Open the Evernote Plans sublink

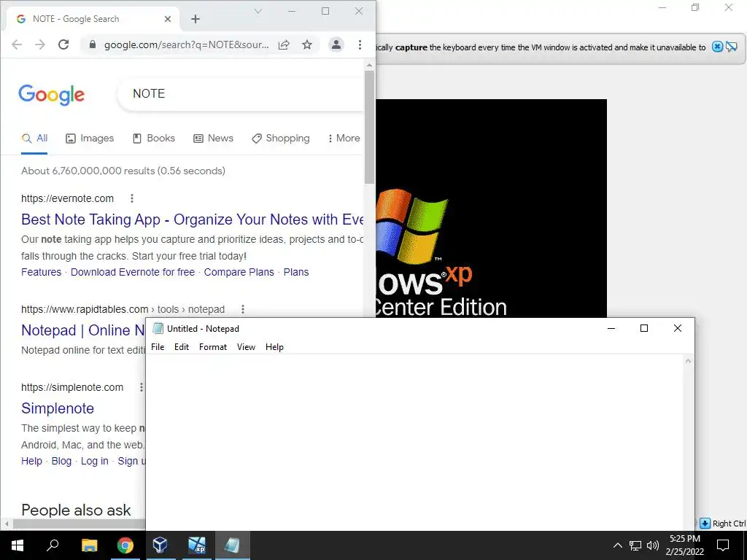pos(296,273)
